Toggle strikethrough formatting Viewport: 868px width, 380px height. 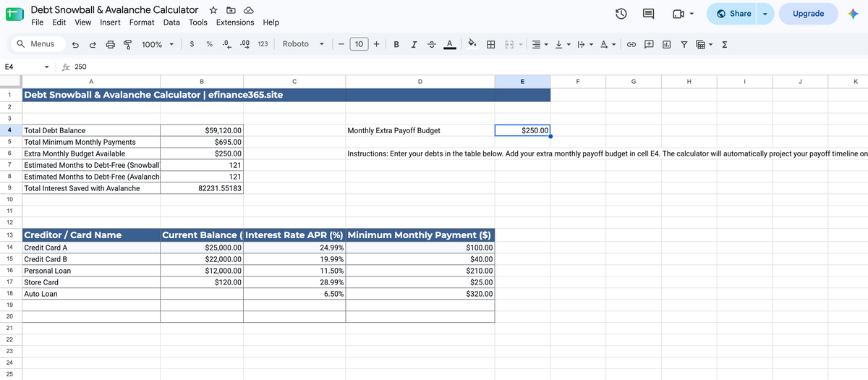[431, 44]
